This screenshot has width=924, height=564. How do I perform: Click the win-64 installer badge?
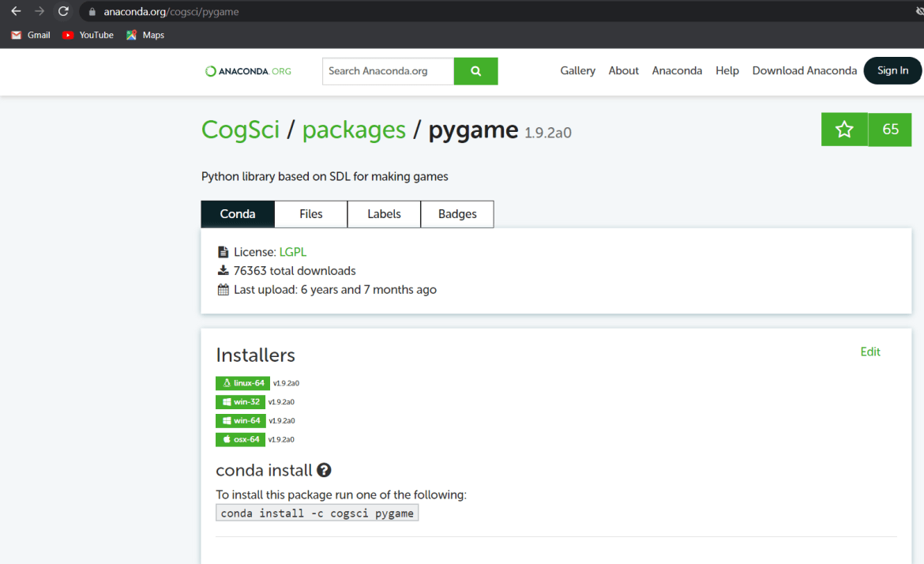point(240,421)
